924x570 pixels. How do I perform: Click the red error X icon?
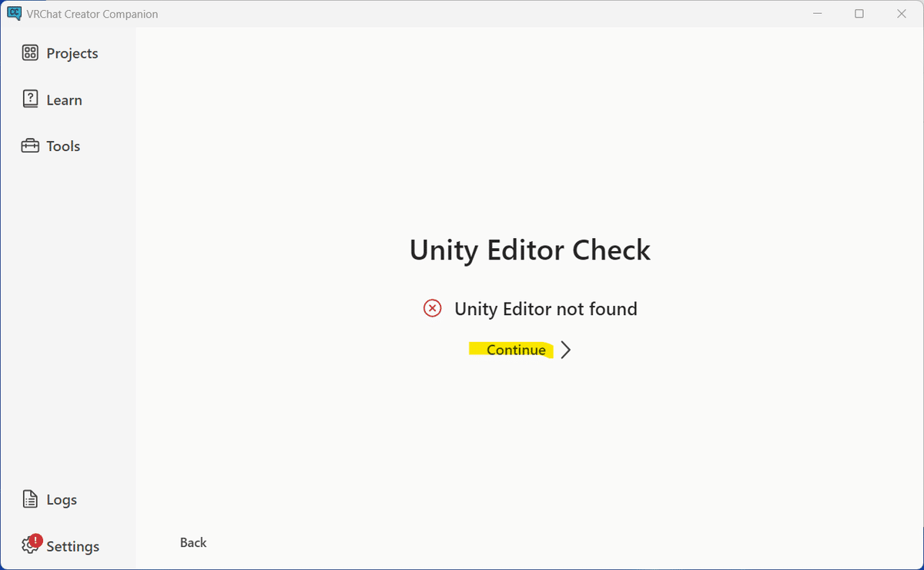click(433, 309)
